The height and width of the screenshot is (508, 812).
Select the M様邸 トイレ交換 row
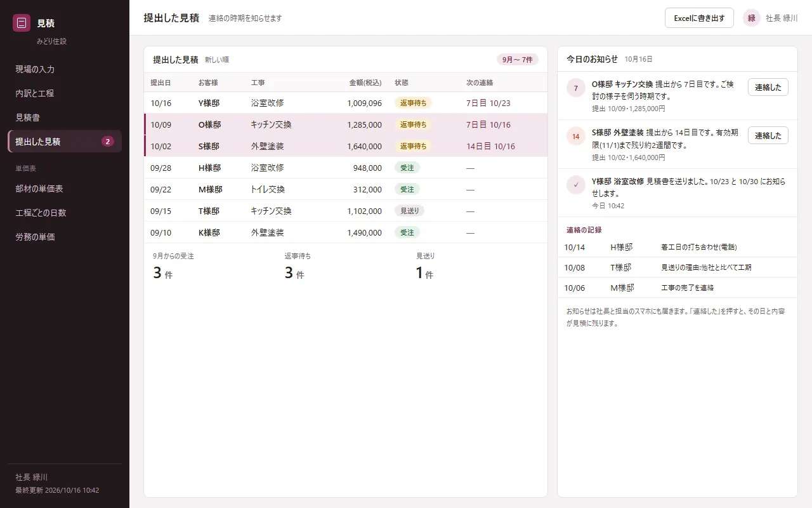346,189
